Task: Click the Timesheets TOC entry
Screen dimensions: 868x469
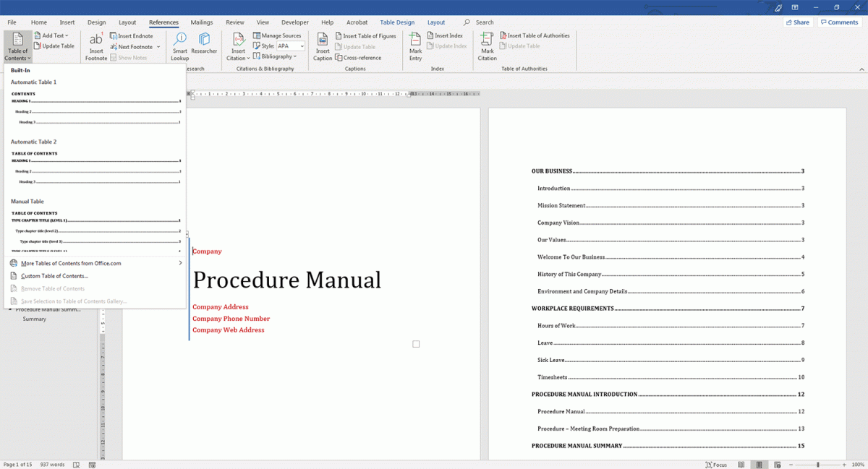Action: pyautogui.click(x=671, y=377)
